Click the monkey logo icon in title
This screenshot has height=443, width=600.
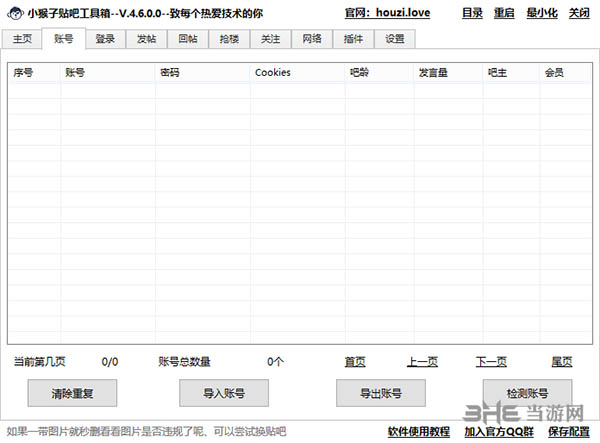[x=15, y=13]
